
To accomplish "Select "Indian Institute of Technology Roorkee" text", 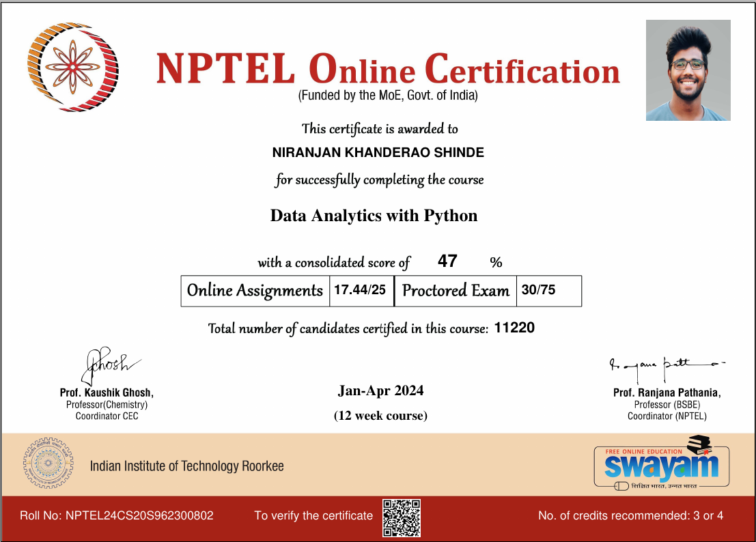I will (x=187, y=466).
